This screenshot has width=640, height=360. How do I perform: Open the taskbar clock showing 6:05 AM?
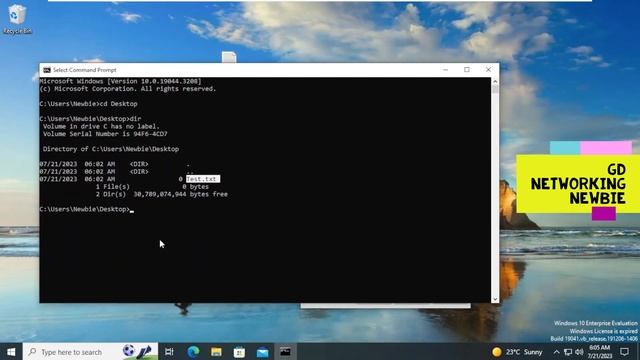(600, 351)
